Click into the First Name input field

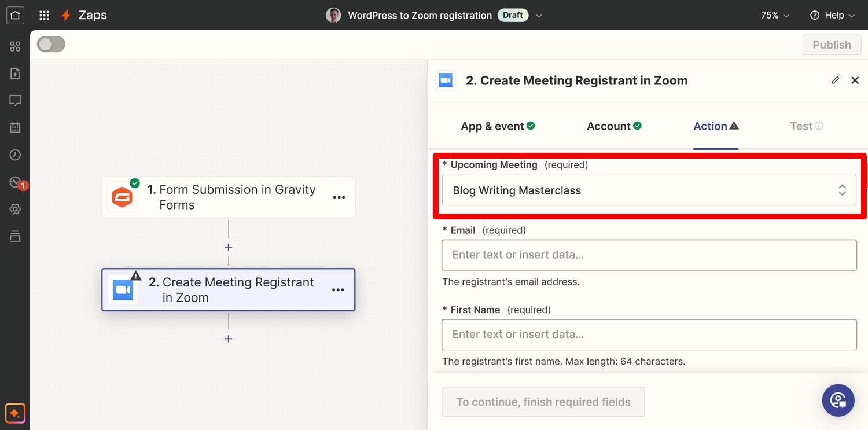point(649,335)
